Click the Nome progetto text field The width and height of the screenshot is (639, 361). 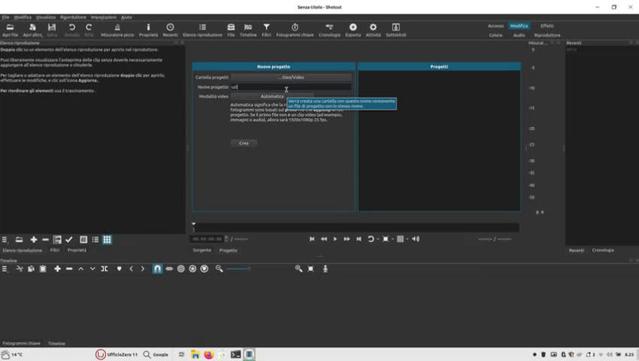coord(291,87)
